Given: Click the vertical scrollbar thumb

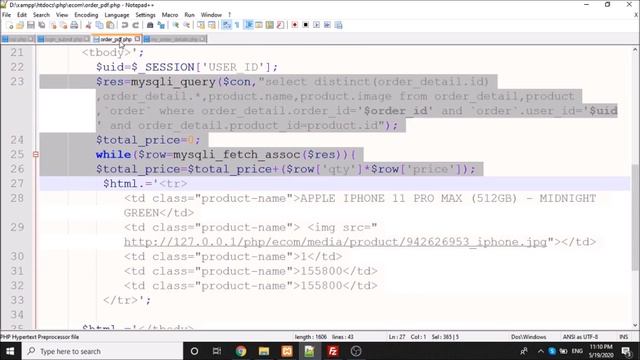Looking at the screenshot, I should tap(635, 217).
